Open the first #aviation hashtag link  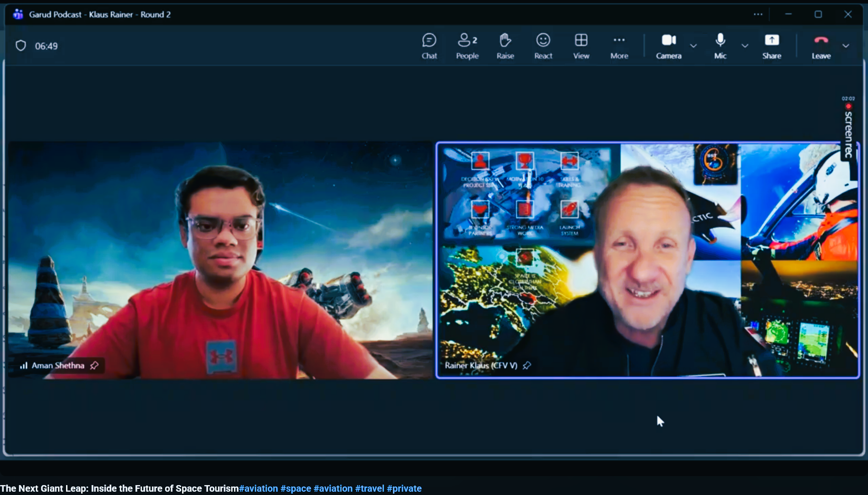click(x=259, y=488)
